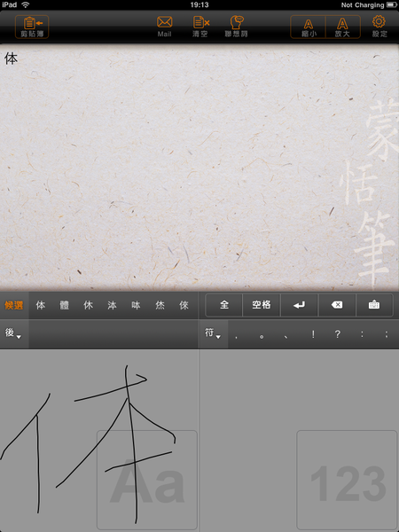The height and width of the screenshot is (532, 399).
Task: Expand the 後 dropdown
Action: click(x=13, y=333)
